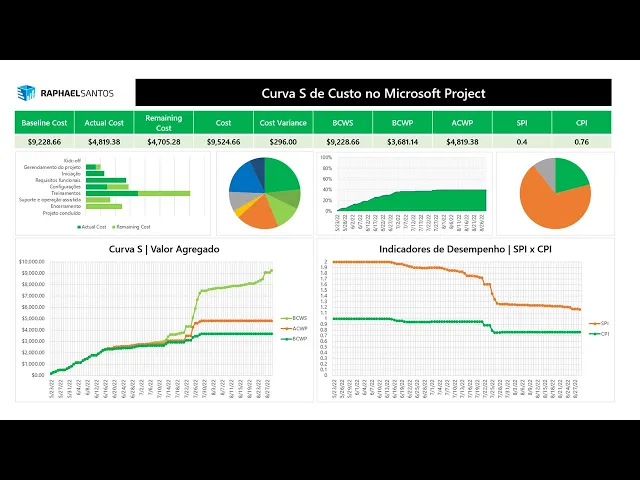Click the RAPHAELSANTOS brand name text
640x480 pixels.
tap(77, 93)
